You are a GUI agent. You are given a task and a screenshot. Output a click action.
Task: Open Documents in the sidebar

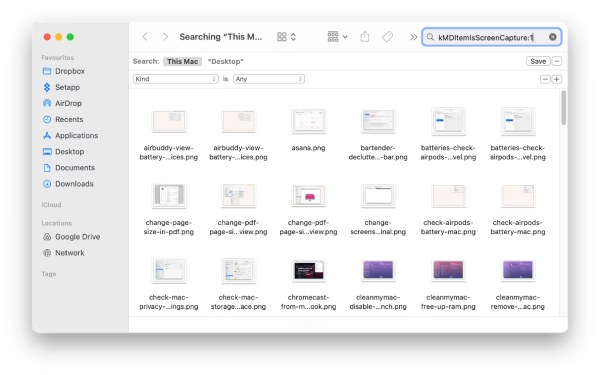click(x=69, y=168)
